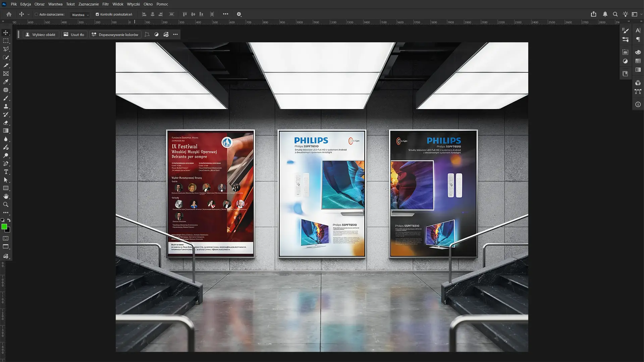Expand the workspace switcher chevron
The height and width of the screenshot is (362, 644).
[641, 14]
